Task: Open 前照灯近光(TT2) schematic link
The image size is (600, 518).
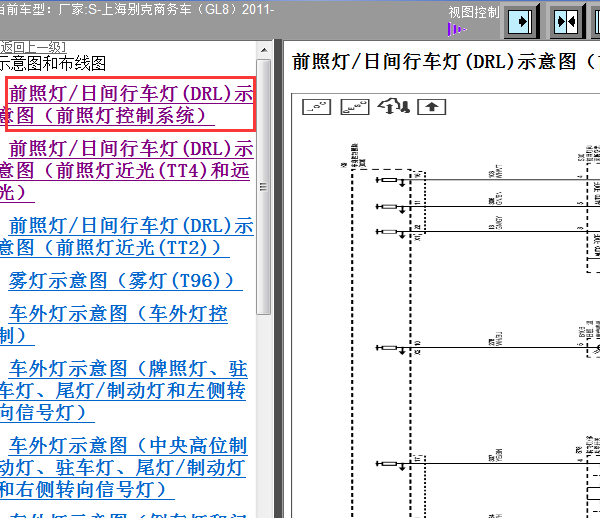Action: point(126,236)
